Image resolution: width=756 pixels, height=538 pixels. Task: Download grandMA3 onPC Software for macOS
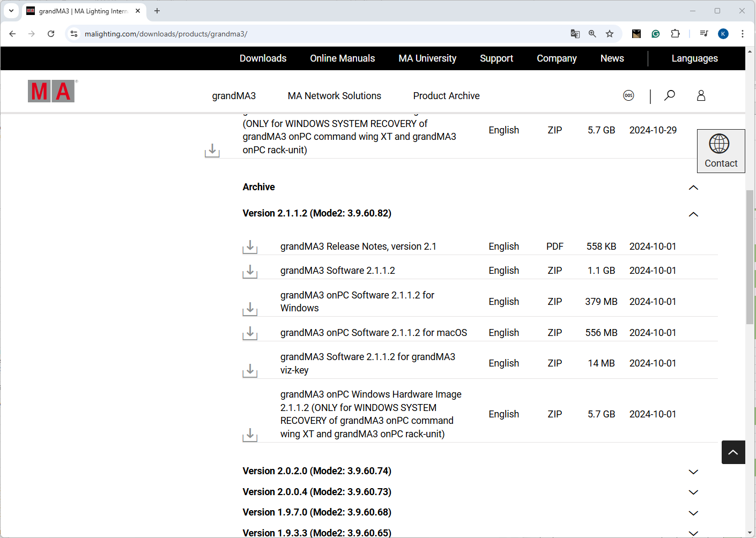[x=250, y=333]
